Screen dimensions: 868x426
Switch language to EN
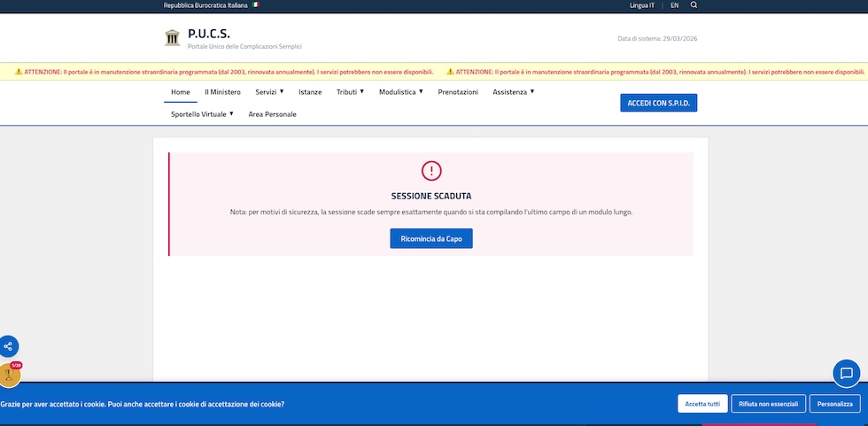[x=674, y=5]
